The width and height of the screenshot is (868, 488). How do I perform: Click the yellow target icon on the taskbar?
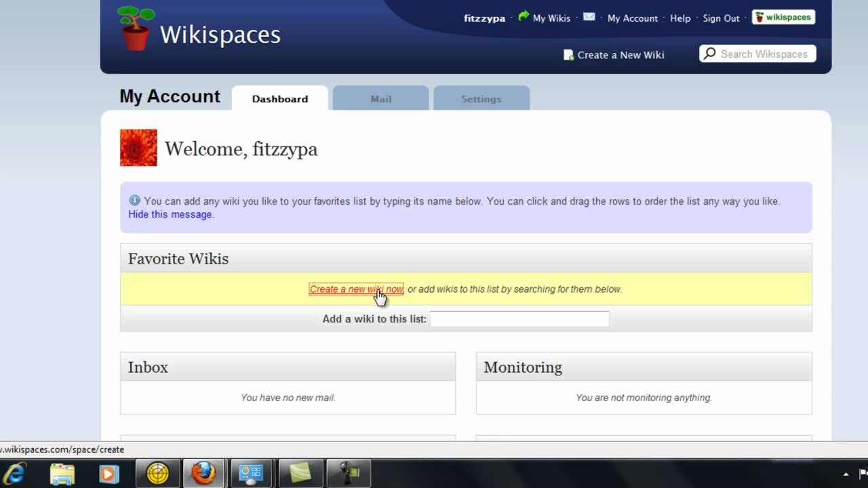pos(157,473)
